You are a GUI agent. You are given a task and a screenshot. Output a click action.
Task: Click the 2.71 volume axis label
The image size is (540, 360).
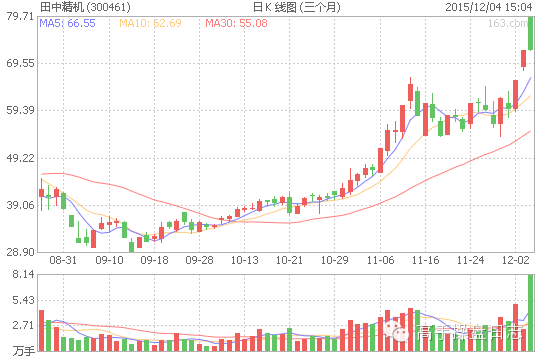[23, 325]
